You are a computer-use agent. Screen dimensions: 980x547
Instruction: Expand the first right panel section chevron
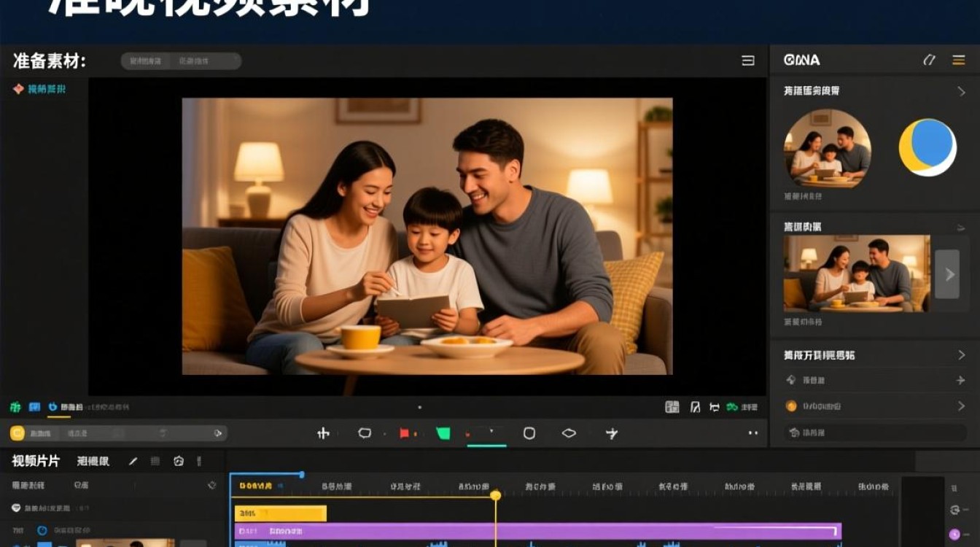tap(961, 91)
